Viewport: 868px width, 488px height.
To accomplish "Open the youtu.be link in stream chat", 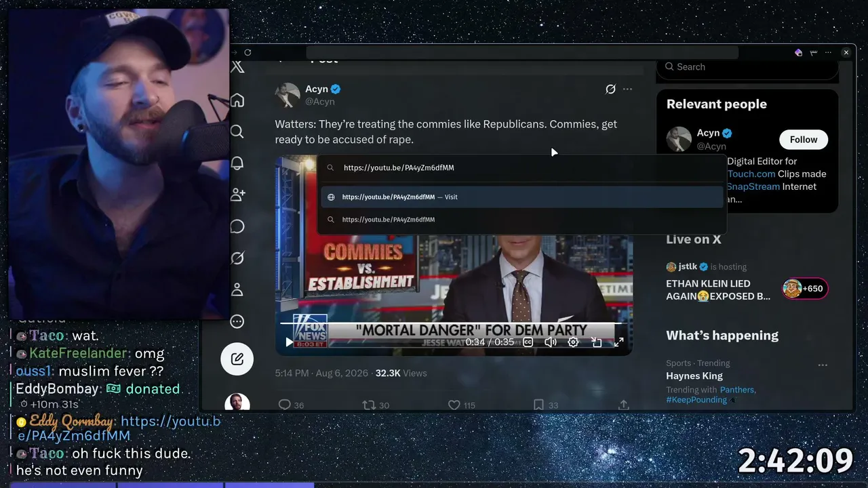I will tap(119, 428).
